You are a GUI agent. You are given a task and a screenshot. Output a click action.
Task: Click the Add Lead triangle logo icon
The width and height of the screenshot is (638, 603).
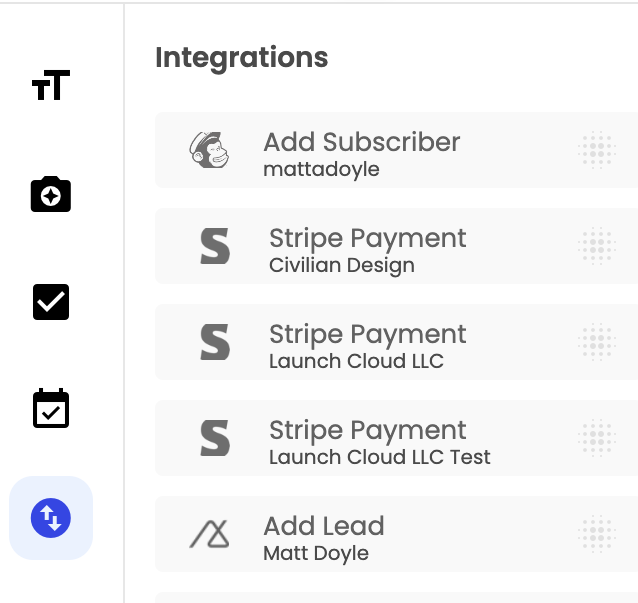[x=209, y=534]
